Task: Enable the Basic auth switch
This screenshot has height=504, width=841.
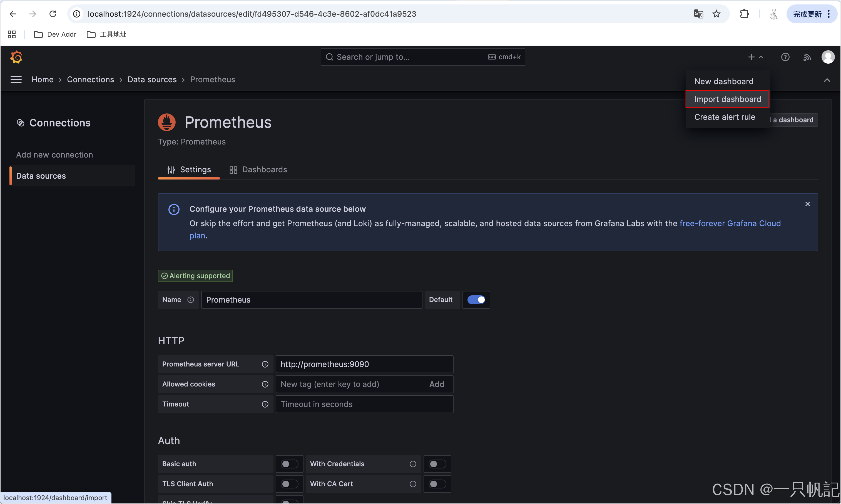Action: (x=289, y=464)
